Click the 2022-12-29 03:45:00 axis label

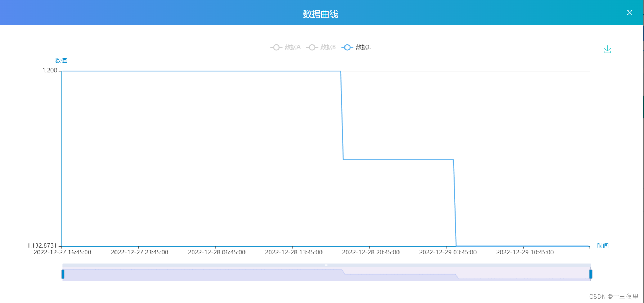pyautogui.click(x=448, y=252)
